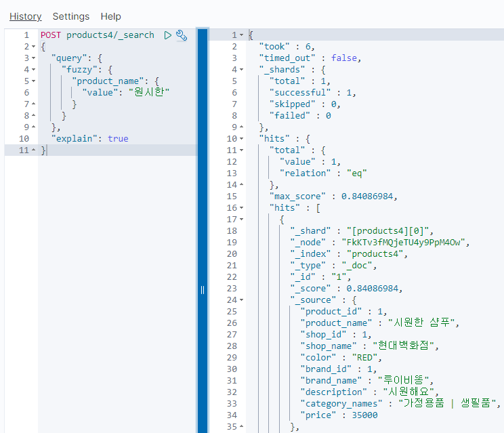This screenshot has width=504, height=433.
Task: Collapse the "_shards" object in response
Action: (242, 69)
